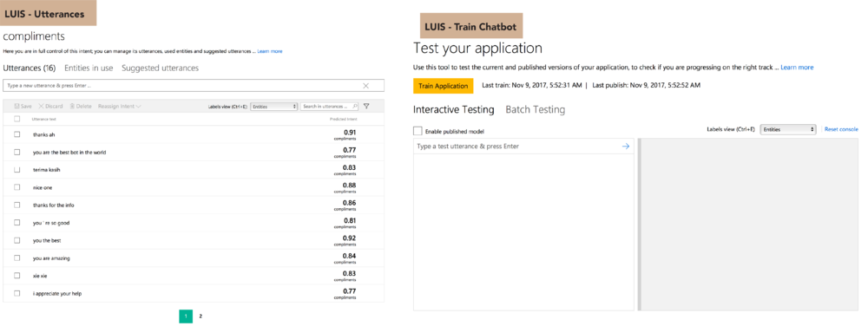The image size is (868, 326).
Task: Focus the new utterance input field
Action: [x=194, y=86]
